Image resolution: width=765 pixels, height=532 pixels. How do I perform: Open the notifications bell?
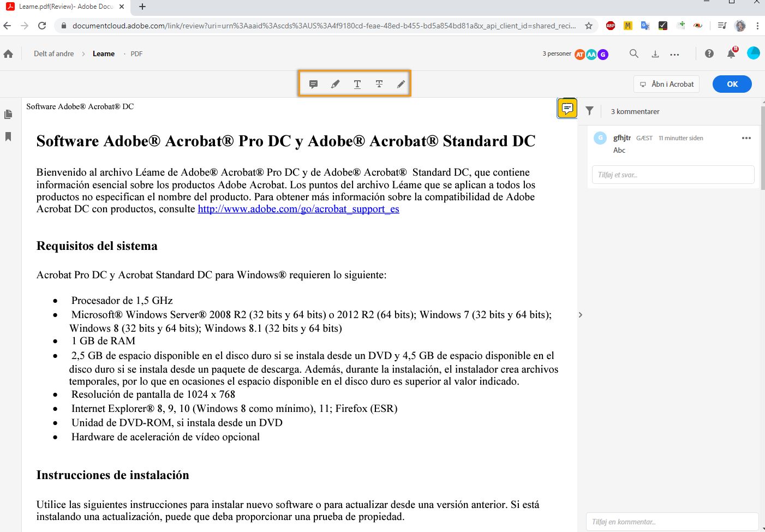tap(731, 53)
